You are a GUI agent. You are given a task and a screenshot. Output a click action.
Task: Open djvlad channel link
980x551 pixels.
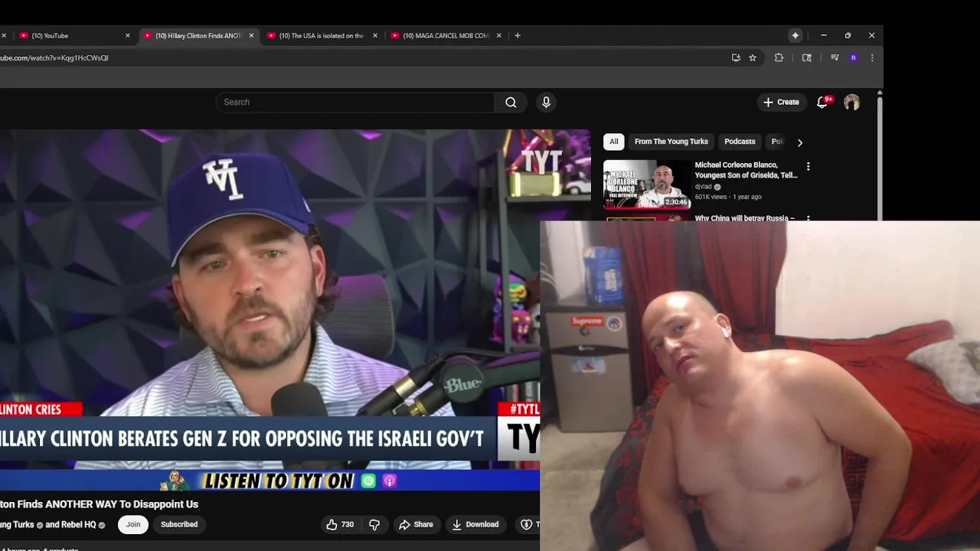704,187
